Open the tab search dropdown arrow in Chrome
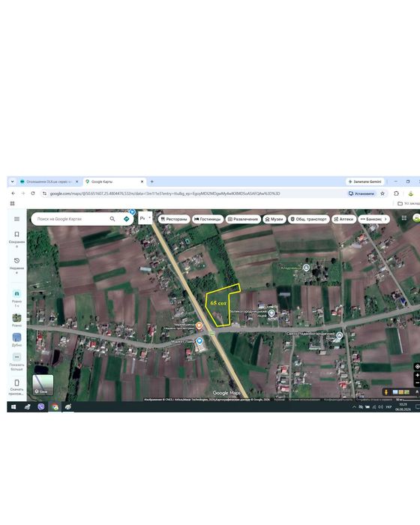Image resolution: width=420 pixels, height=525 pixels. click(13, 181)
